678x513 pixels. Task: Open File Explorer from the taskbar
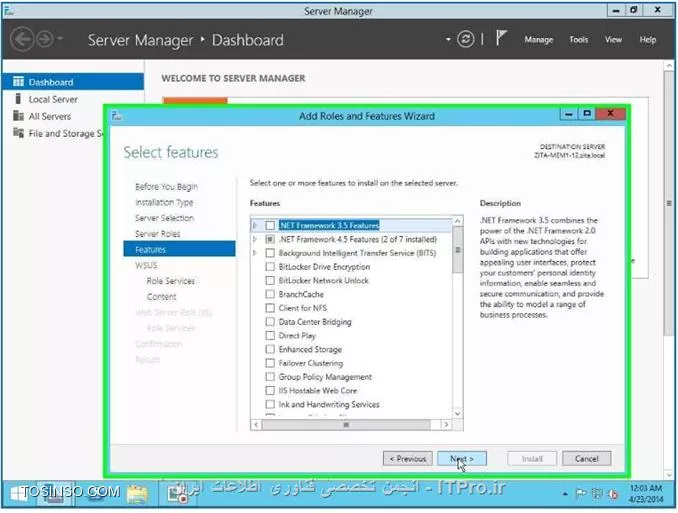(x=137, y=494)
